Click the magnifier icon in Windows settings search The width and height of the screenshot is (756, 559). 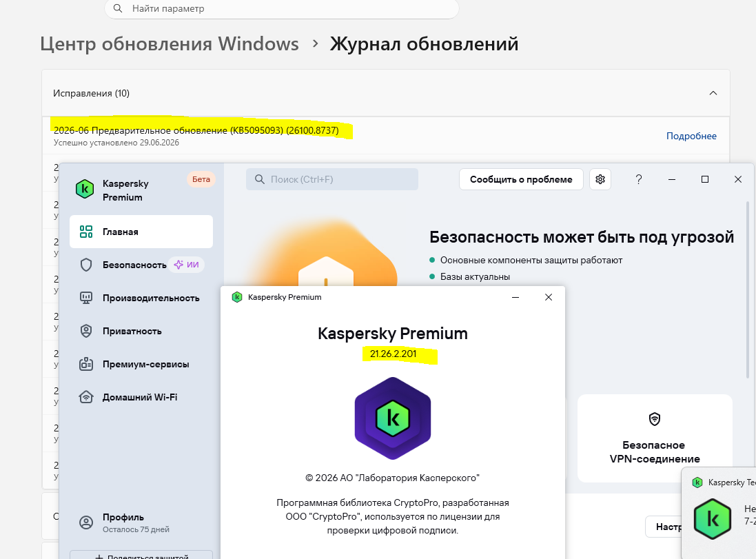118,8
